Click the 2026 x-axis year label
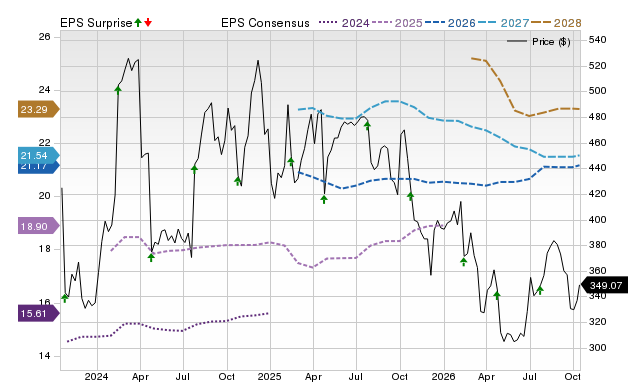640x382 pixels. click(443, 376)
